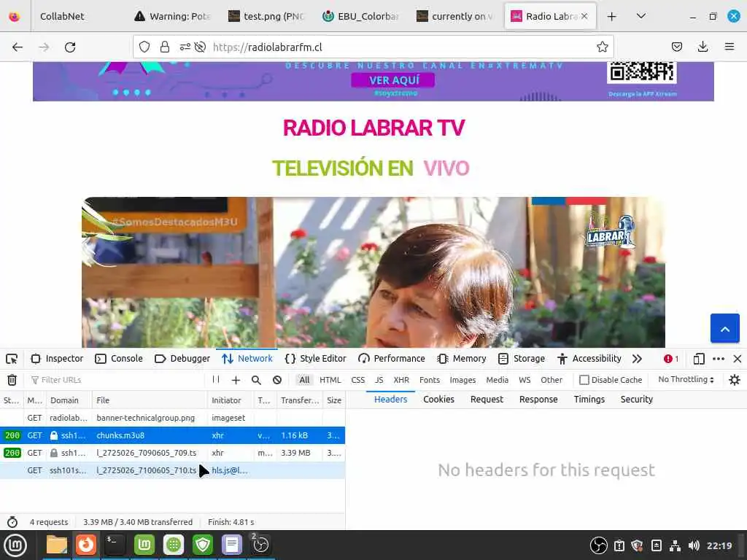This screenshot has height=560, width=747.
Task: Open the tracking protection shield icon
Action: point(144,47)
